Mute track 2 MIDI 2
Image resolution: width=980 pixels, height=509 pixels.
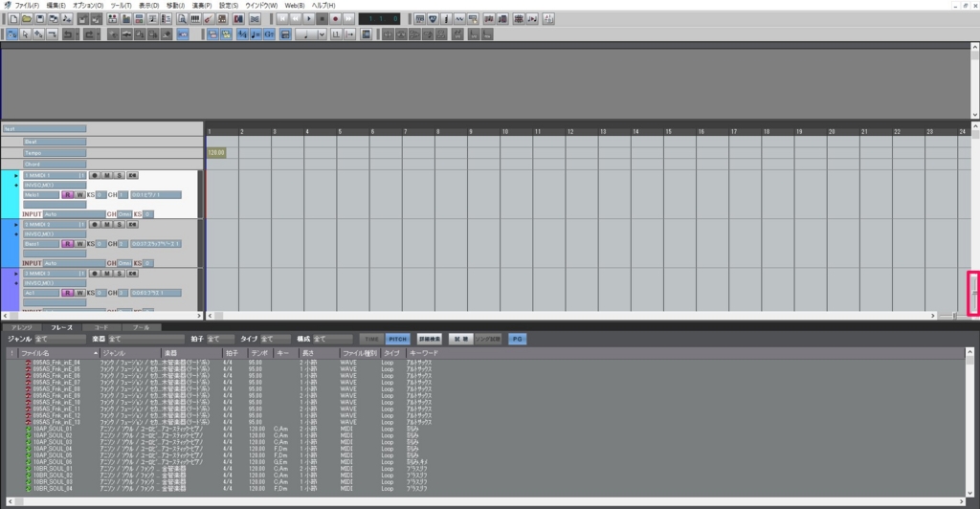pos(107,224)
